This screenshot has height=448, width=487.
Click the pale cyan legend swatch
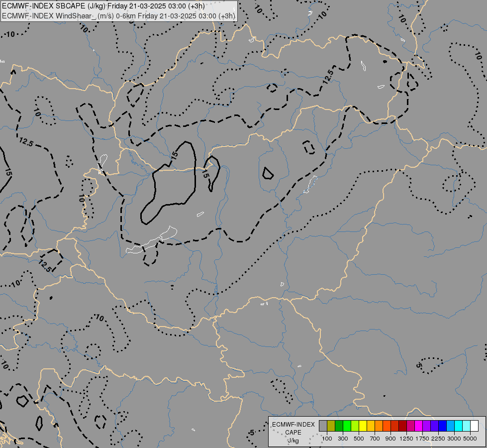pos(466,426)
